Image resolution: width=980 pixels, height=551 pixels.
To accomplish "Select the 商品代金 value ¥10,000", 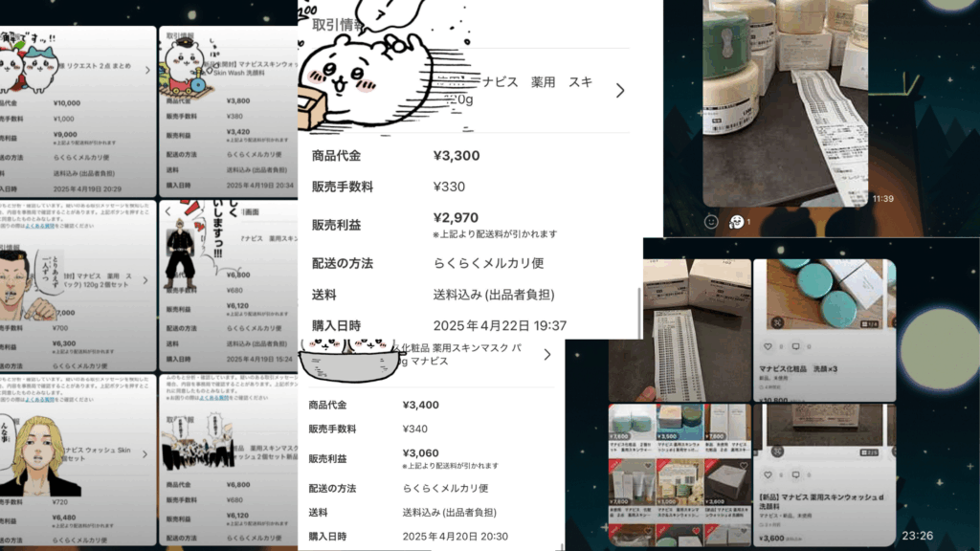I will (67, 103).
